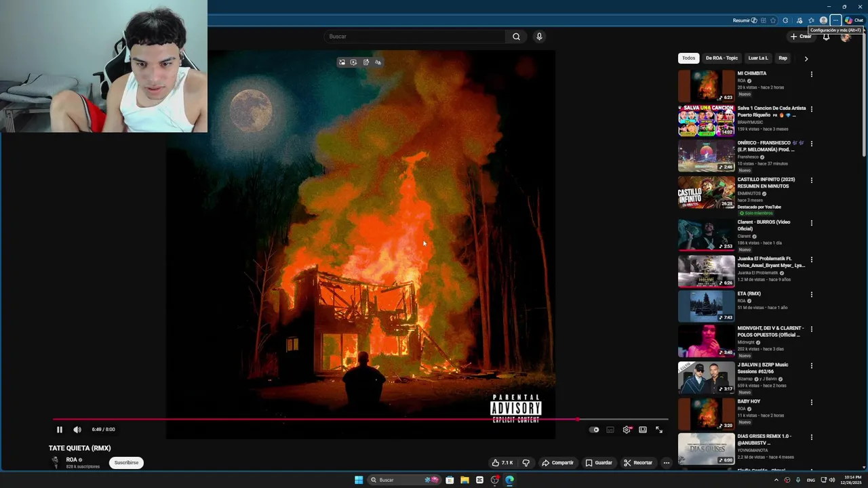Open options menu for MI CHIMBITA video
The width and height of the screenshot is (868, 488).
(812, 75)
